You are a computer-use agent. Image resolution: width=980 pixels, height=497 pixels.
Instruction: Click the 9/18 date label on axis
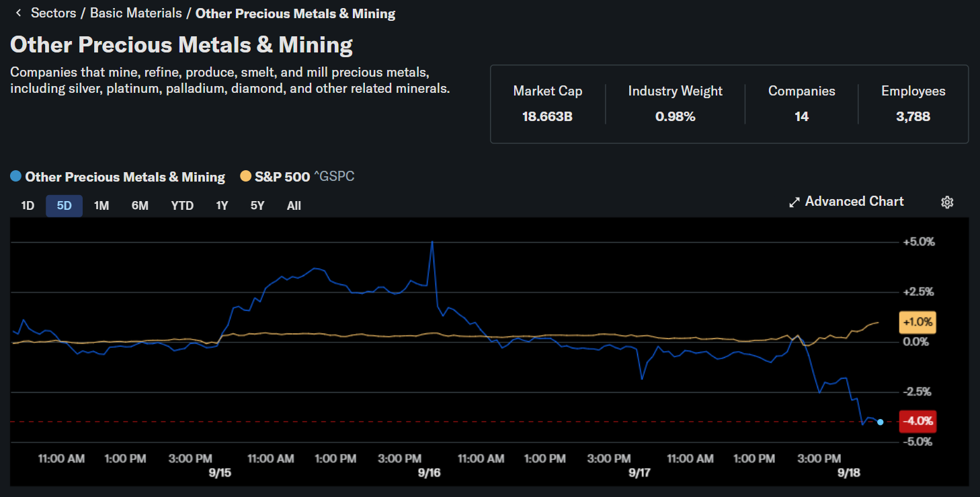pyautogui.click(x=849, y=473)
